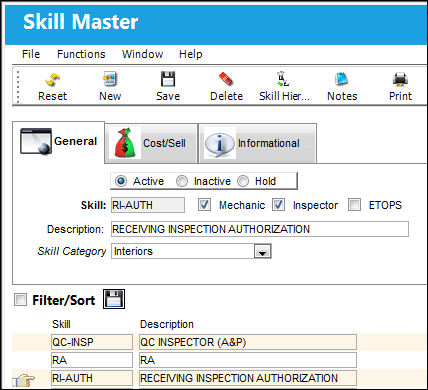Switch to the General tab
Screen dimensions: 428x390
point(59,142)
